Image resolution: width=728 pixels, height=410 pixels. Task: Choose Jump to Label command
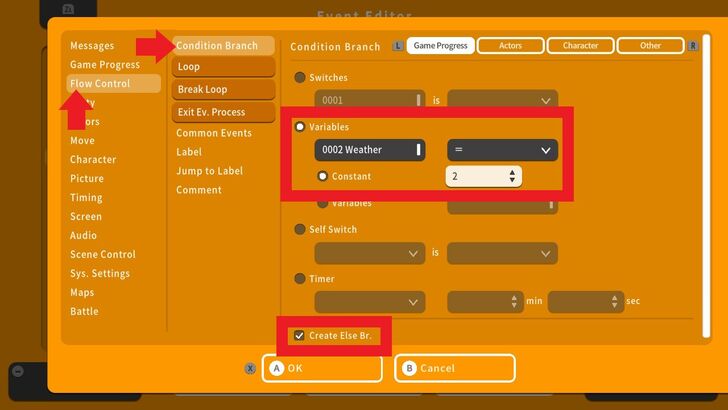coord(210,171)
